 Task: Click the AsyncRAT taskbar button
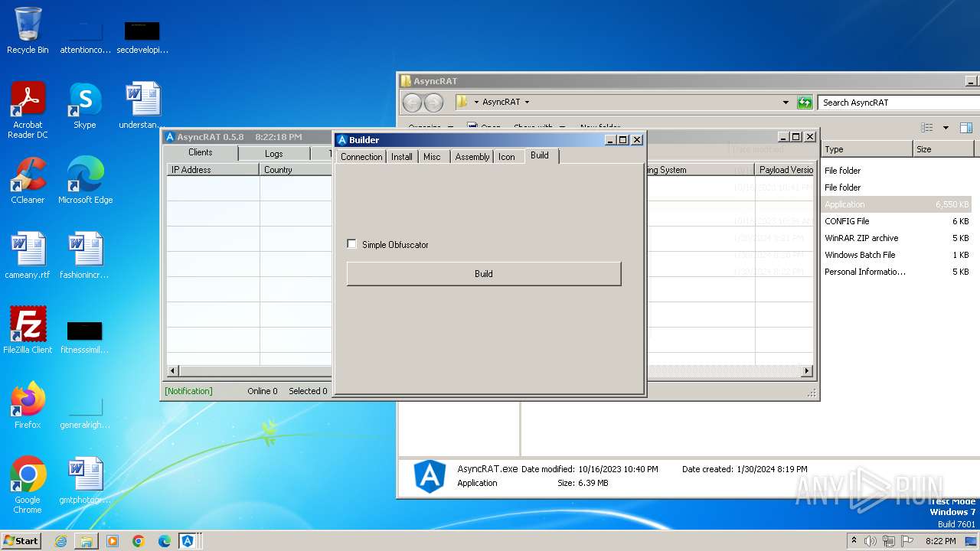[x=188, y=541]
